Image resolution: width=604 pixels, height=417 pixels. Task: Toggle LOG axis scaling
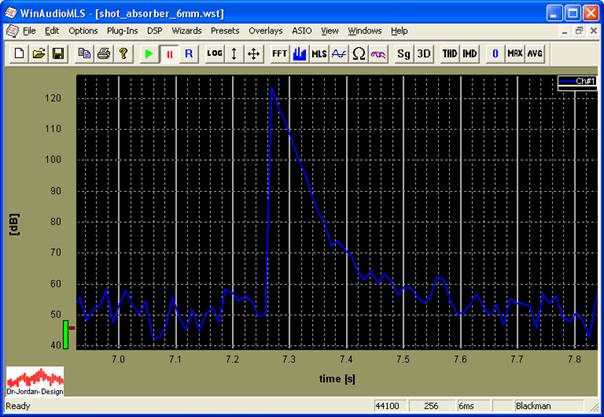click(214, 54)
